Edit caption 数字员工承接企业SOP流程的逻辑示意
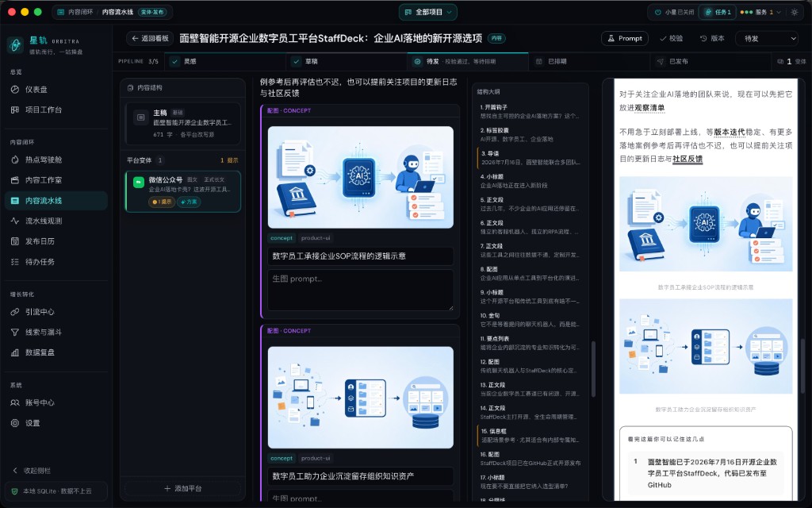The width and height of the screenshot is (812, 508). [361, 256]
